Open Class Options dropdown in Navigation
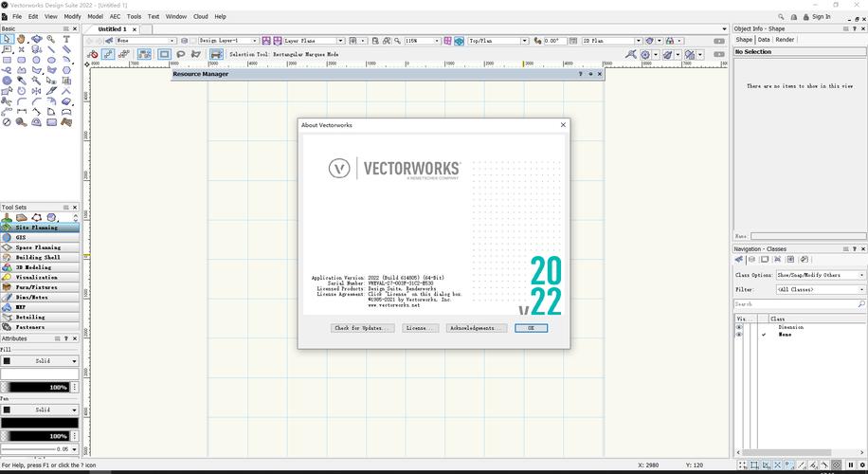868x474 pixels. [x=821, y=275]
